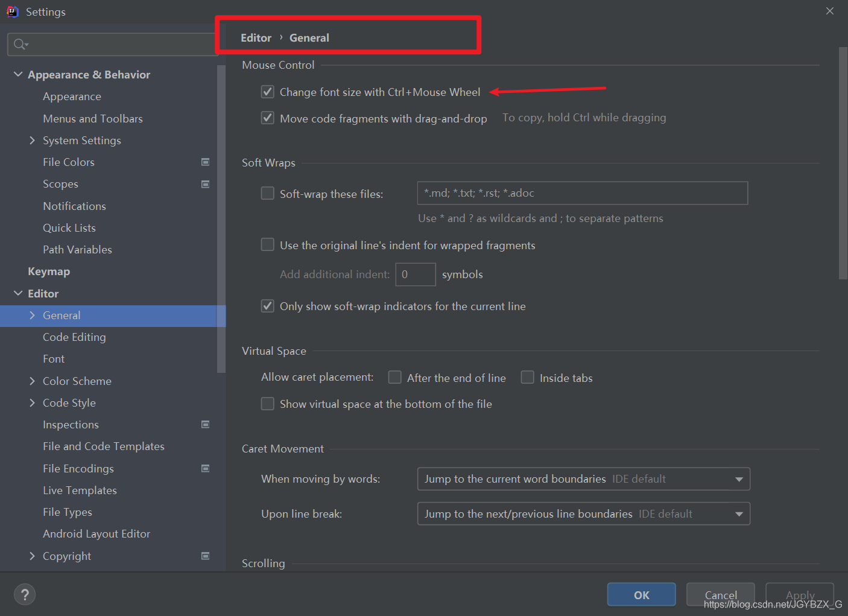Viewport: 848px width, 616px height.
Task: Expand the Copyright node
Action: tap(33, 556)
